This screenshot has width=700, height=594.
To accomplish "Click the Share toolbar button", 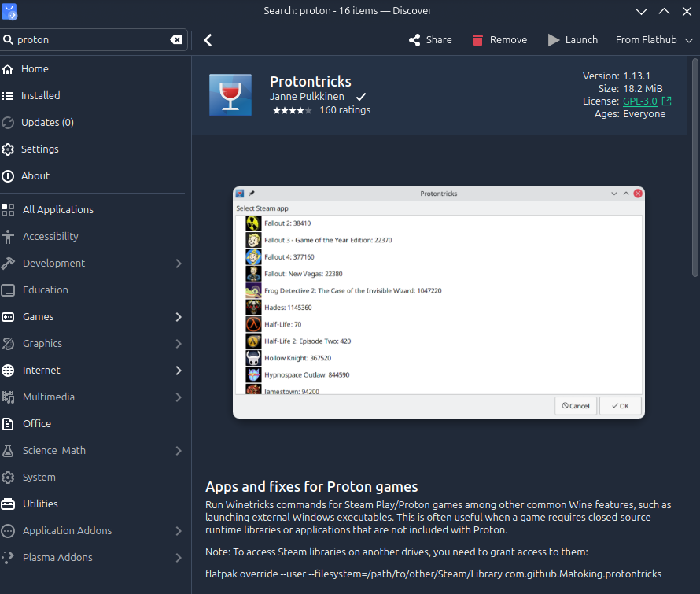I will 430,40.
